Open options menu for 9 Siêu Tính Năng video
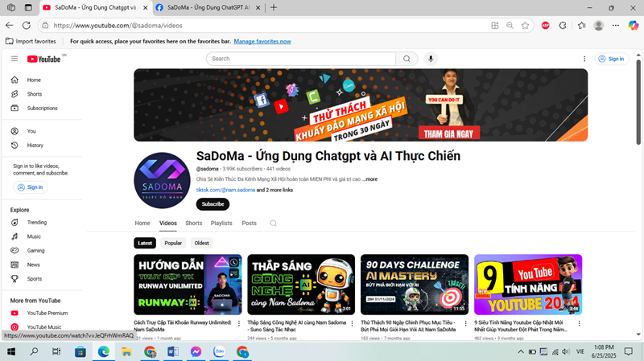Screen dimensions: 644x361 (x=579, y=323)
